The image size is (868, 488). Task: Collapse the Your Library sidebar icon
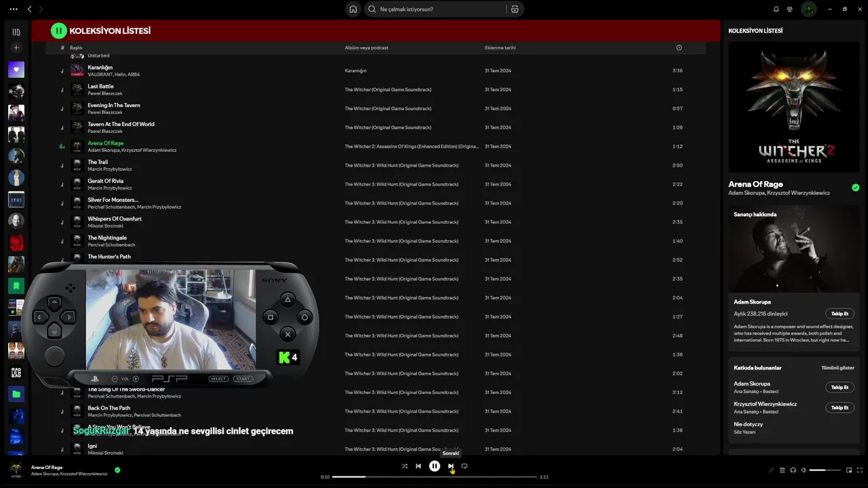coord(16,32)
